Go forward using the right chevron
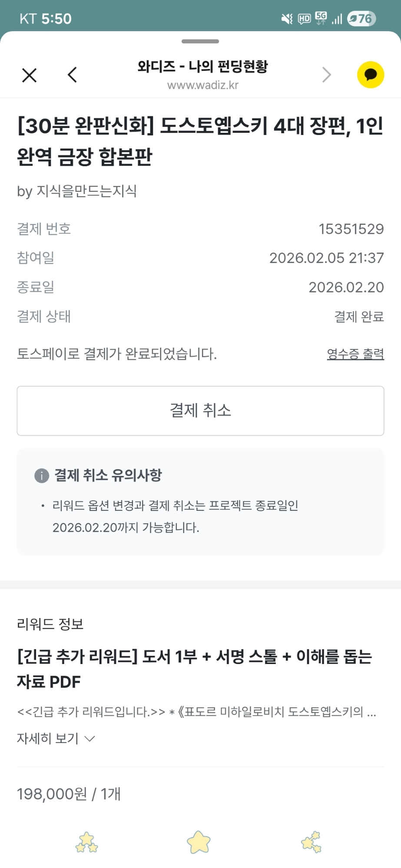The image size is (401, 868). [327, 75]
